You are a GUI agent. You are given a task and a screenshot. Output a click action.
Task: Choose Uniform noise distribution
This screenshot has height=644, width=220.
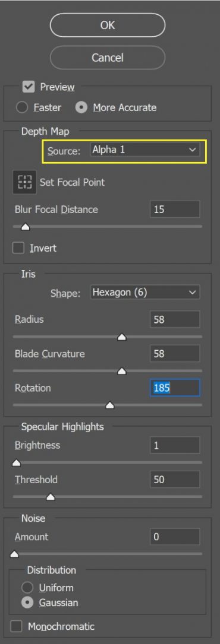click(27, 588)
